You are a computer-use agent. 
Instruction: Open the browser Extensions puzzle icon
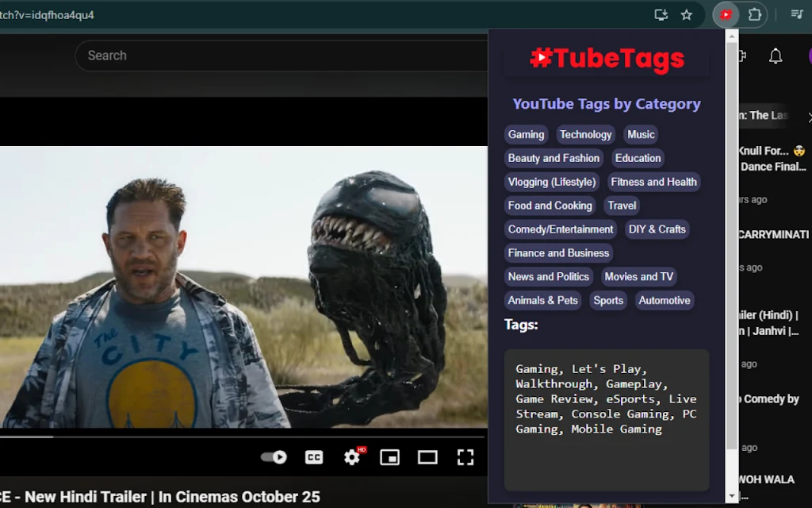point(755,15)
